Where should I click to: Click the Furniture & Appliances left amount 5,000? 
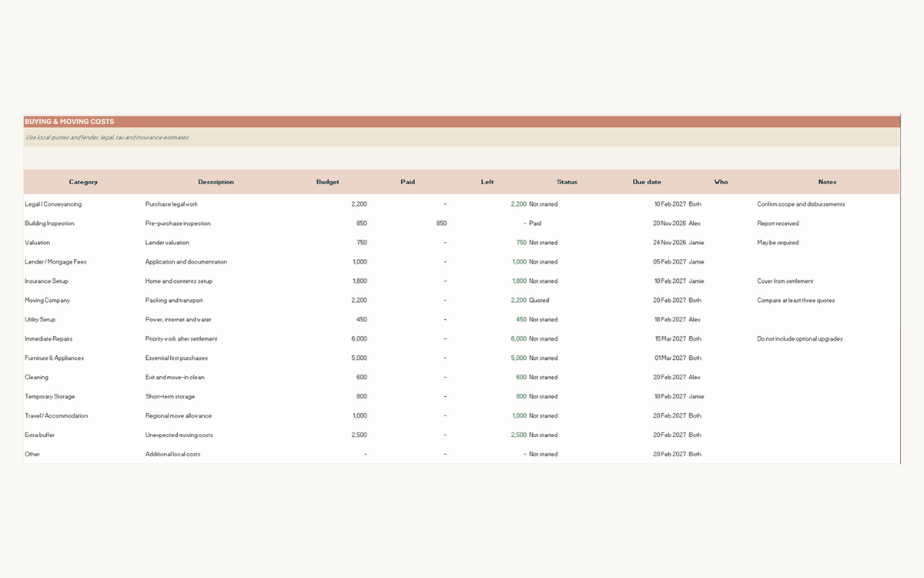pos(518,358)
